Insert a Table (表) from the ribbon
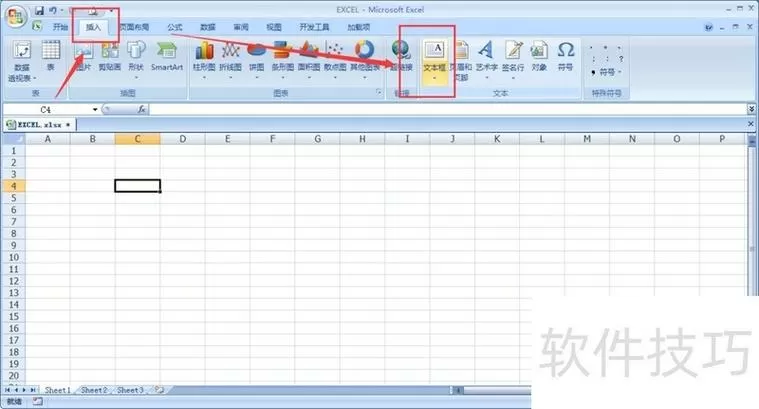This screenshot has width=759, height=409. pos(51,57)
